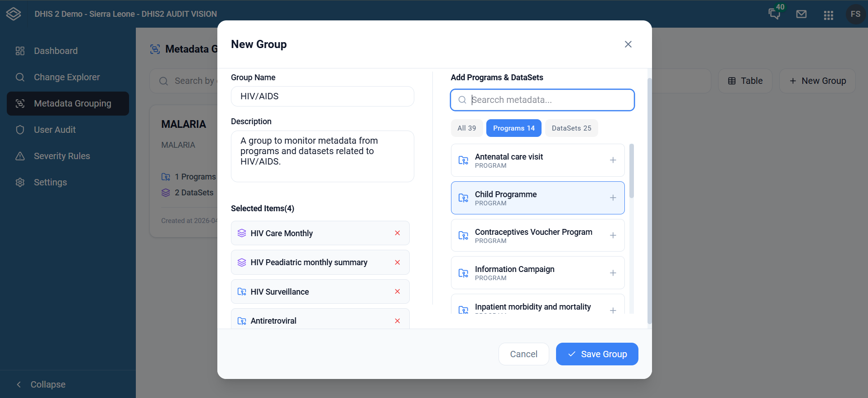Click the Information Campaign program icon

[x=463, y=273]
